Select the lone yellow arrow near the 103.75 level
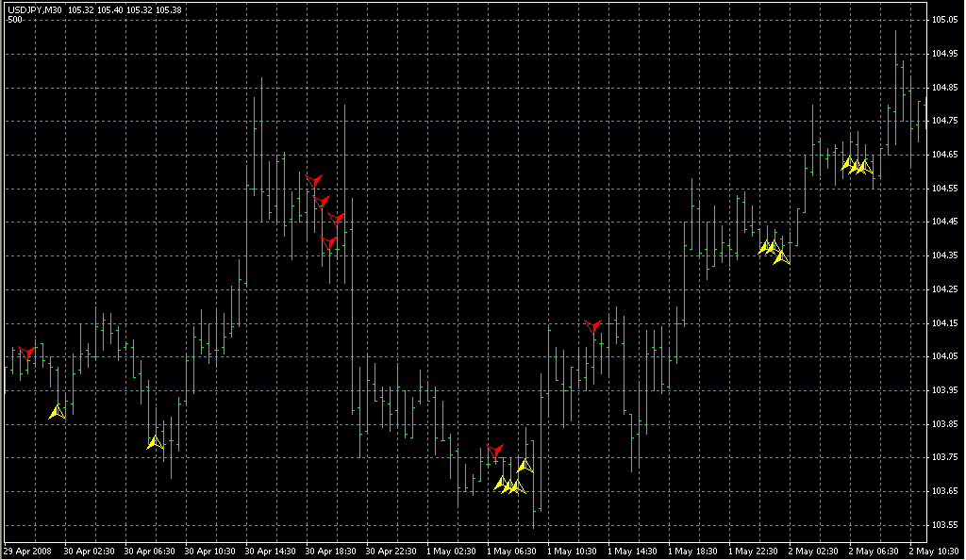 (x=525, y=465)
